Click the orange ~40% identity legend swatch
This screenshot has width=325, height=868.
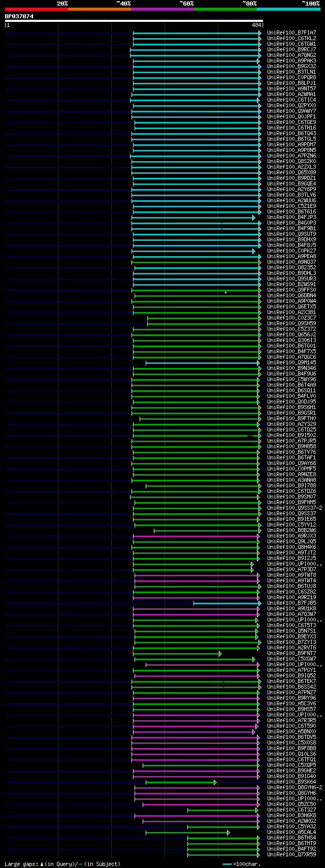[100, 9]
